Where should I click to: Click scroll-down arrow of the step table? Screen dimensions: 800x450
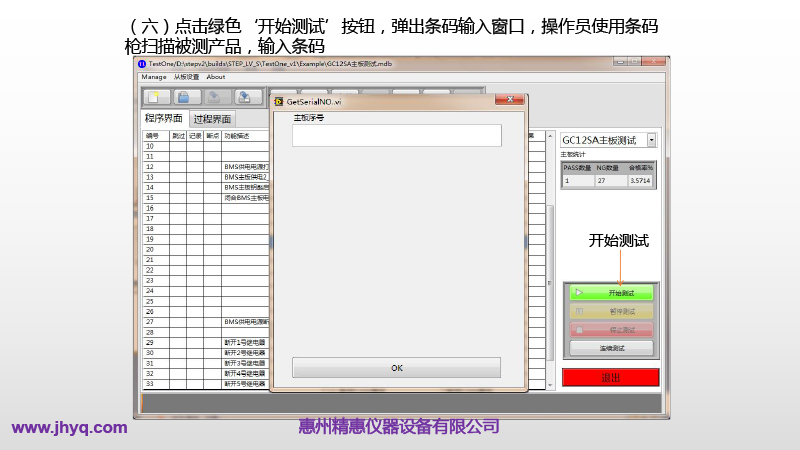pos(550,385)
